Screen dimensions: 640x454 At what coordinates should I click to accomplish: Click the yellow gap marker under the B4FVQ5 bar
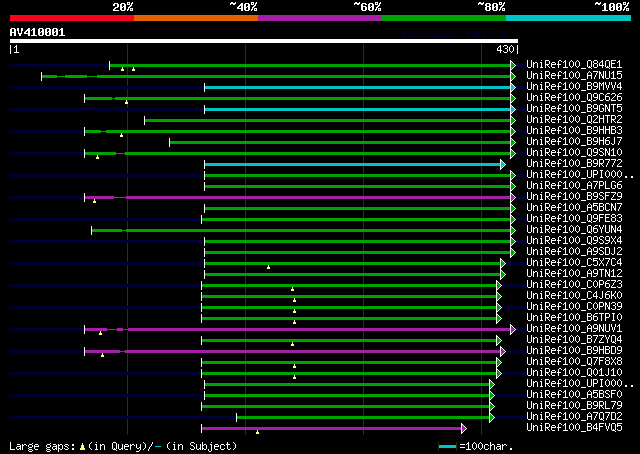[257, 432]
